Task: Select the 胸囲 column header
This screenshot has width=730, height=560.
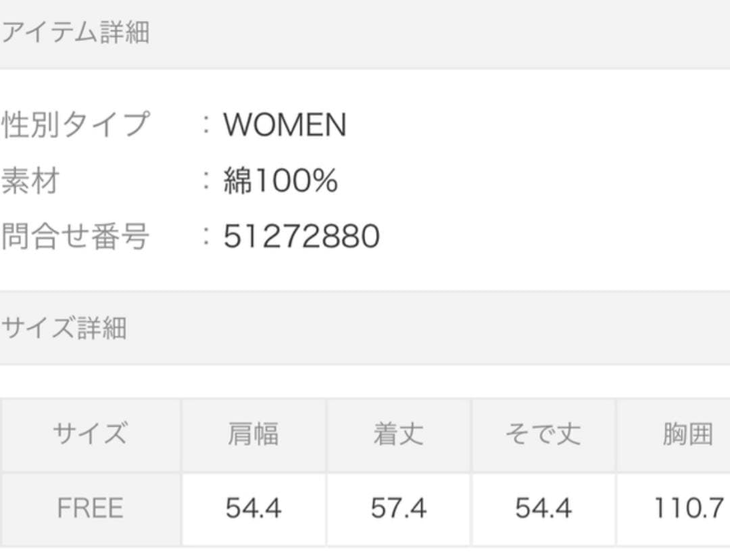Action: (687, 434)
